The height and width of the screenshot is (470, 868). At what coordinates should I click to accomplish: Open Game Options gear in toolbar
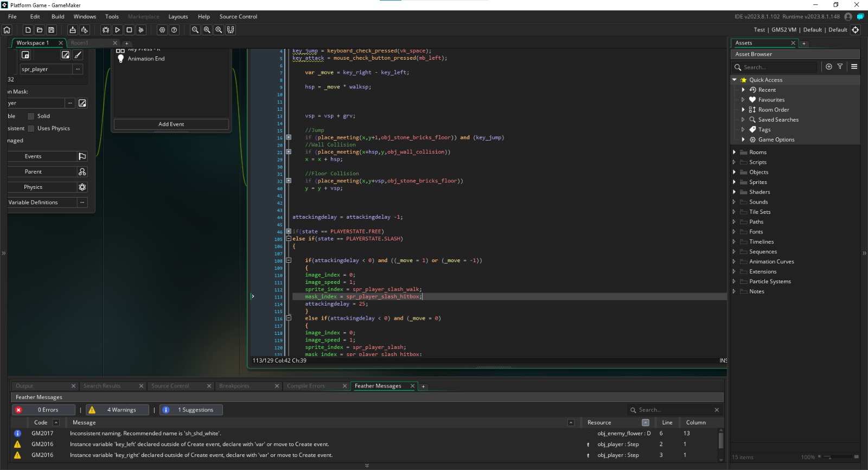pyautogui.click(x=162, y=30)
